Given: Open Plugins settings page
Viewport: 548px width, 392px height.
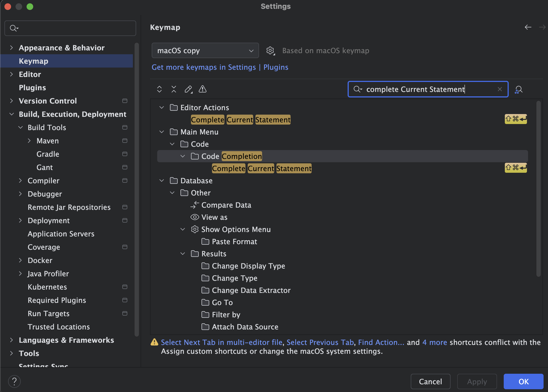Looking at the screenshot, I should pos(32,87).
